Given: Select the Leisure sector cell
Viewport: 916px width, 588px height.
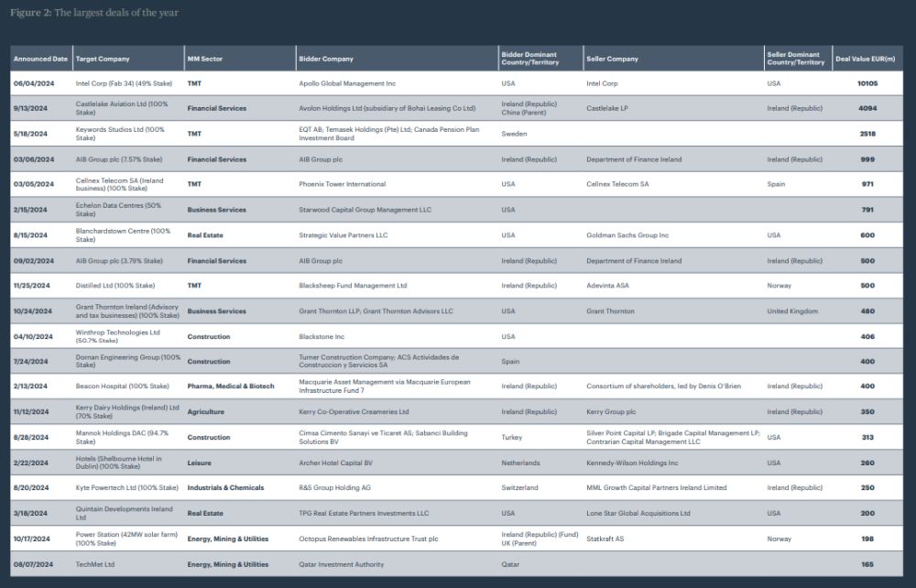Looking at the screenshot, I should point(201,463).
